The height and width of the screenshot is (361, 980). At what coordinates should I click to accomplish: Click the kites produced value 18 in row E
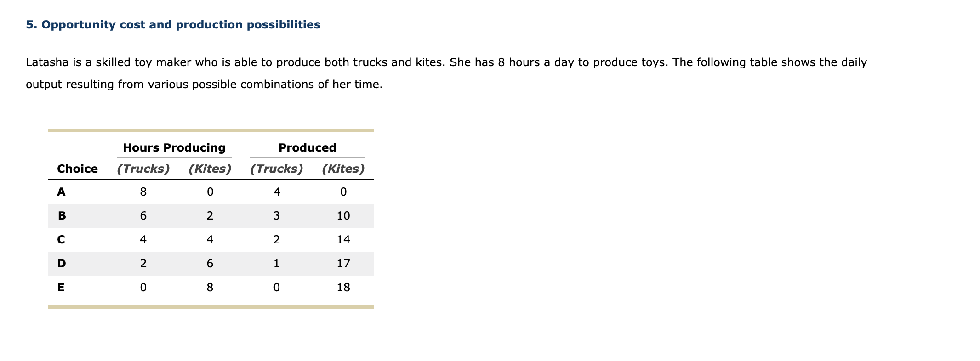pos(343,288)
